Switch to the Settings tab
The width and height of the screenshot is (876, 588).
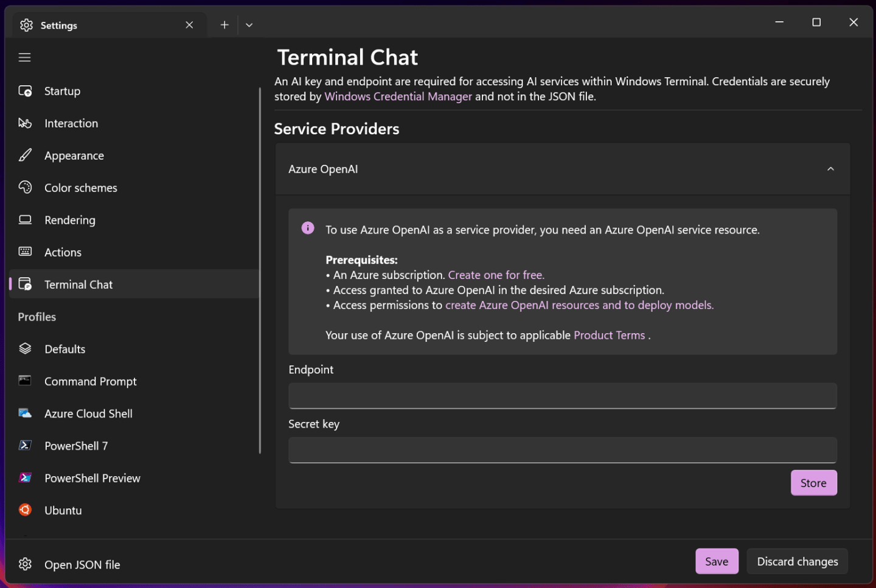click(58, 25)
